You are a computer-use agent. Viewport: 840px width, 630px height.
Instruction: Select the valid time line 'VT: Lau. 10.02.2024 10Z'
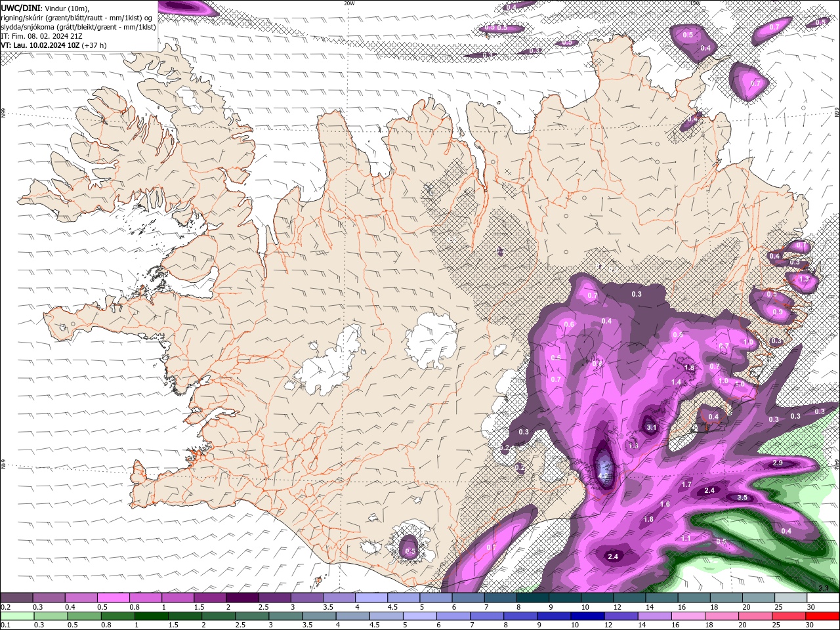(41, 45)
